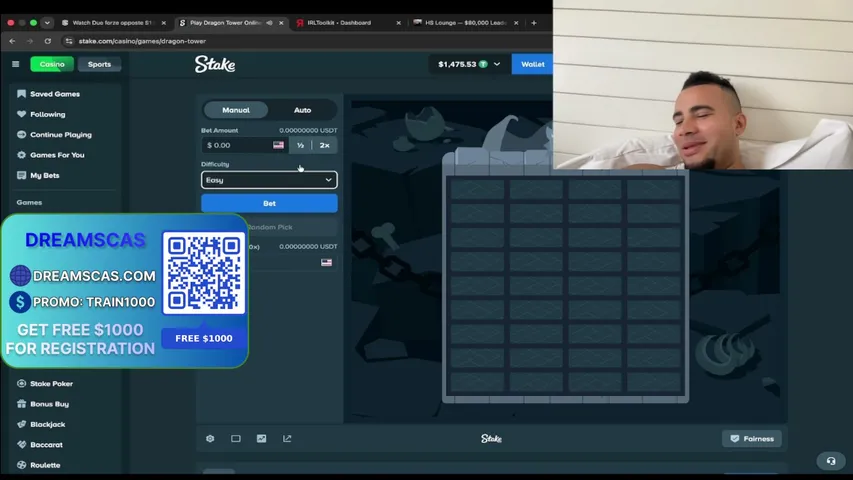Viewport: 853px width, 480px height.
Task: Click the My Bets icon
Action: 21,175
